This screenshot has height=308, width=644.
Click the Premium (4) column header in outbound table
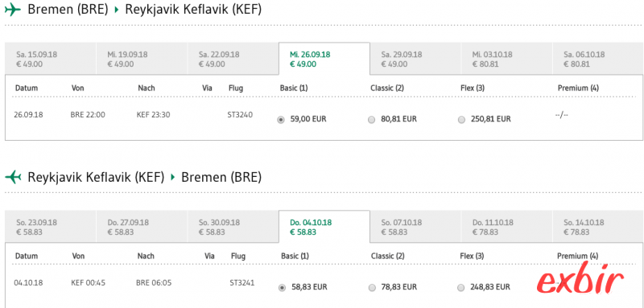pos(578,88)
